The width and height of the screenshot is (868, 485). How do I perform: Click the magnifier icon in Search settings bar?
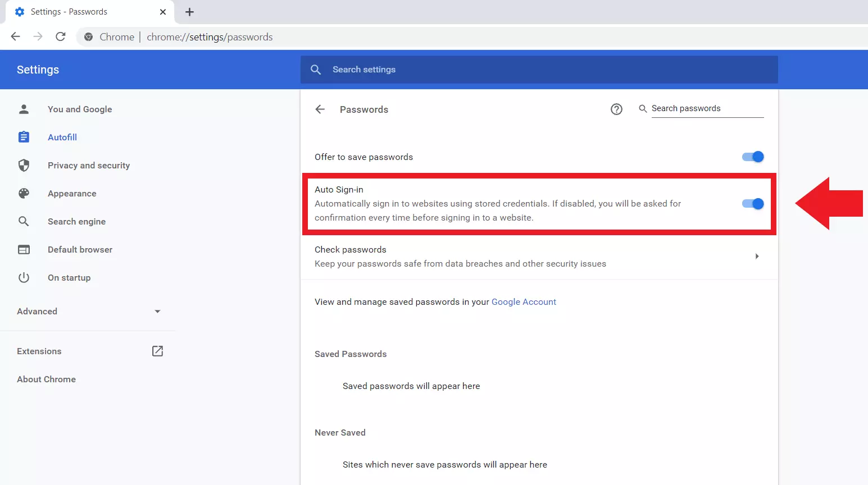(316, 70)
